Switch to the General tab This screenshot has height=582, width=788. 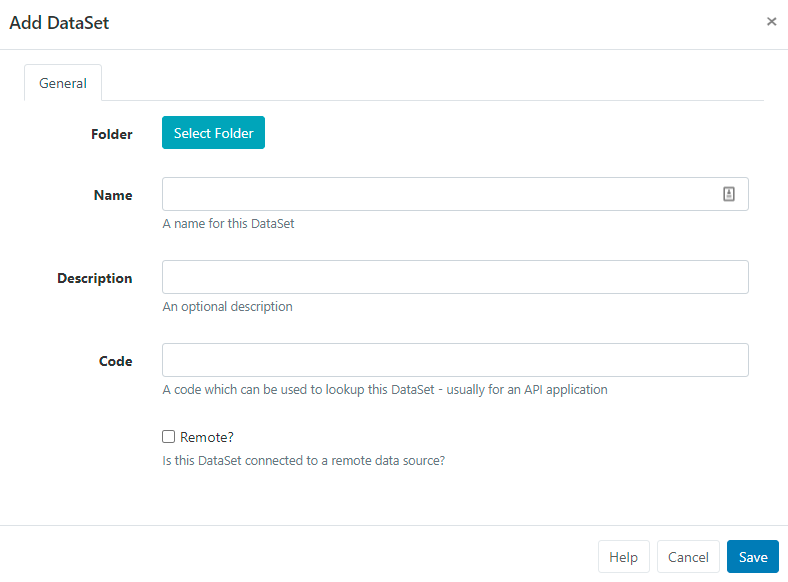[x=63, y=83]
